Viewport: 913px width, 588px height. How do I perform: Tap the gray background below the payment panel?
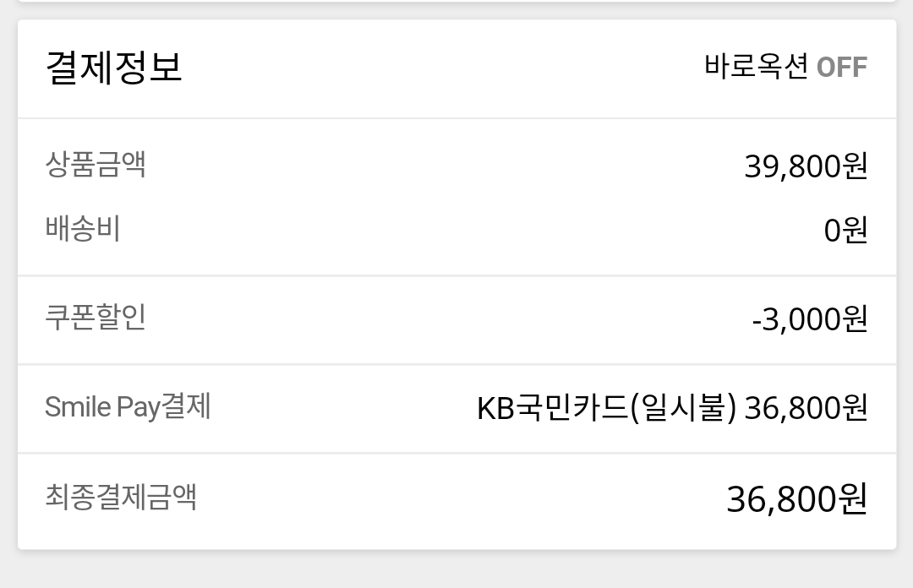tap(456, 570)
